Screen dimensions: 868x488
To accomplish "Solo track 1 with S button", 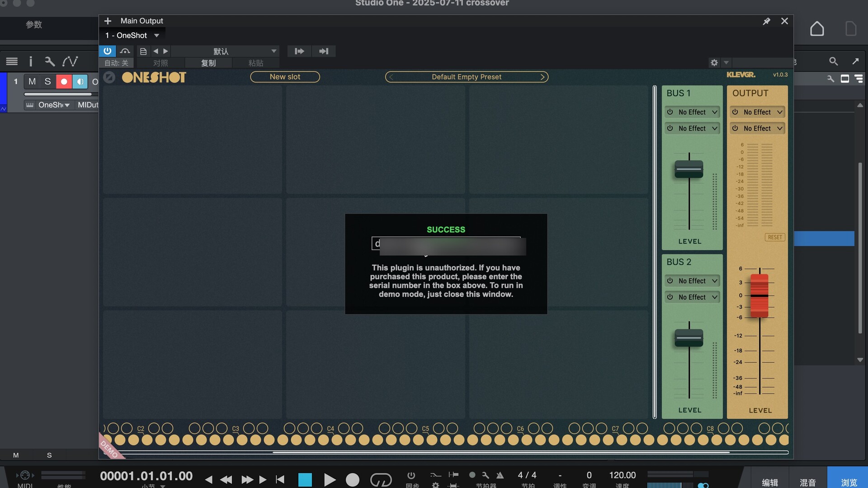I will coord(47,81).
